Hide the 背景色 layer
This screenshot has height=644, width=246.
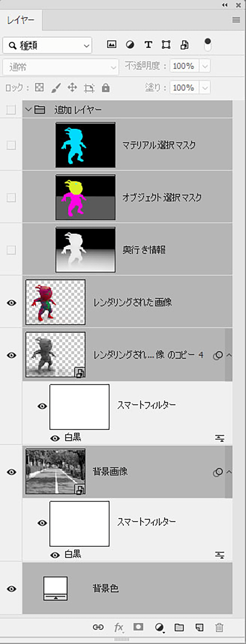pyautogui.click(x=11, y=589)
